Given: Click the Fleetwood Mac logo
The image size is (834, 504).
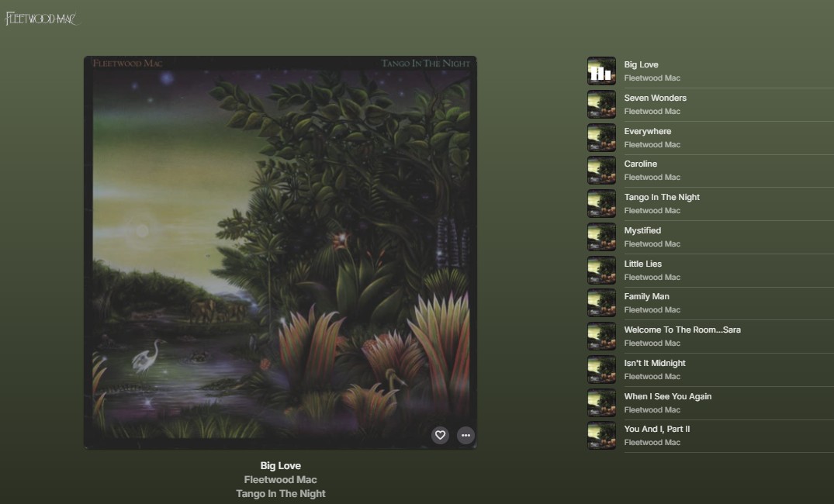Looking at the screenshot, I should (x=43, y=19).
